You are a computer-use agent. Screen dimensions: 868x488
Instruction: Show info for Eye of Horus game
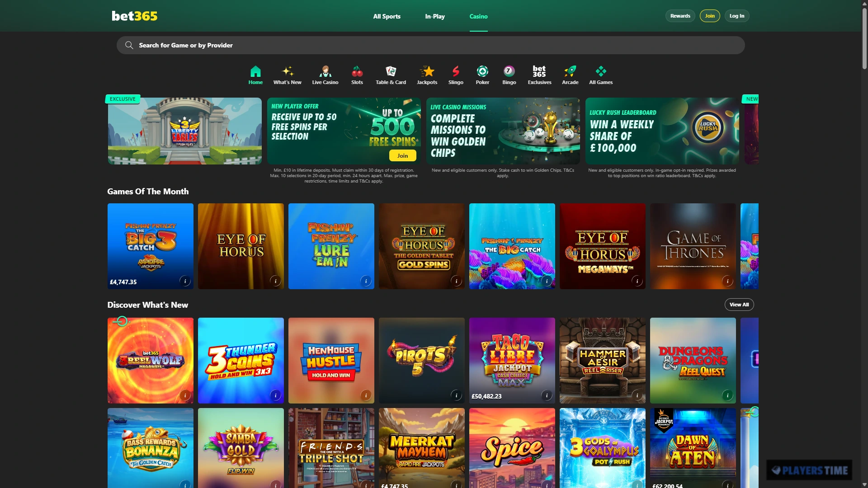point(275,281)
